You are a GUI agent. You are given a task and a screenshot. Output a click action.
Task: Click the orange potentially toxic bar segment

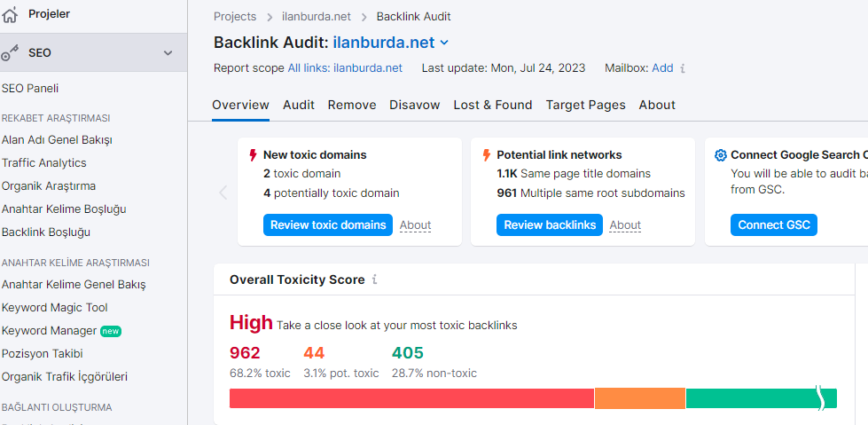click(640, 398)
